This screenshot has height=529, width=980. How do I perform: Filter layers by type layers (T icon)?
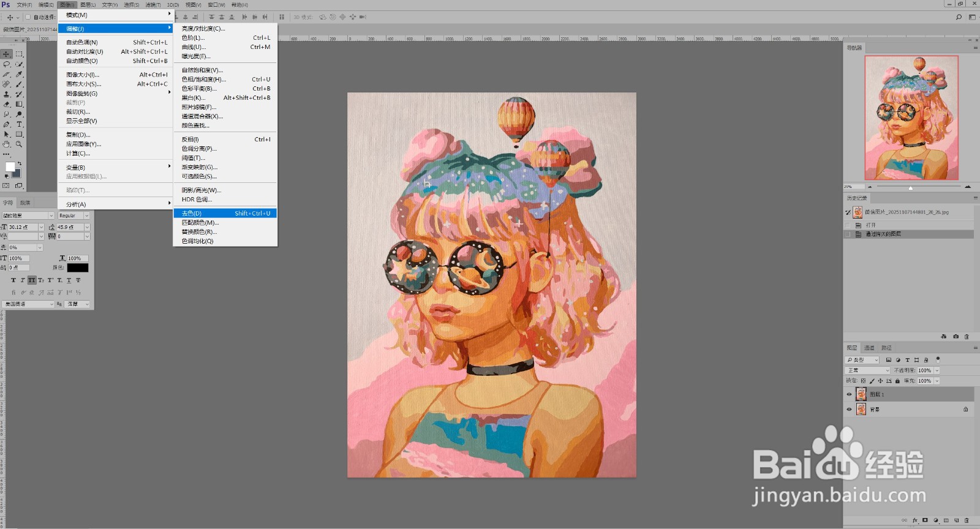(908, 360)
